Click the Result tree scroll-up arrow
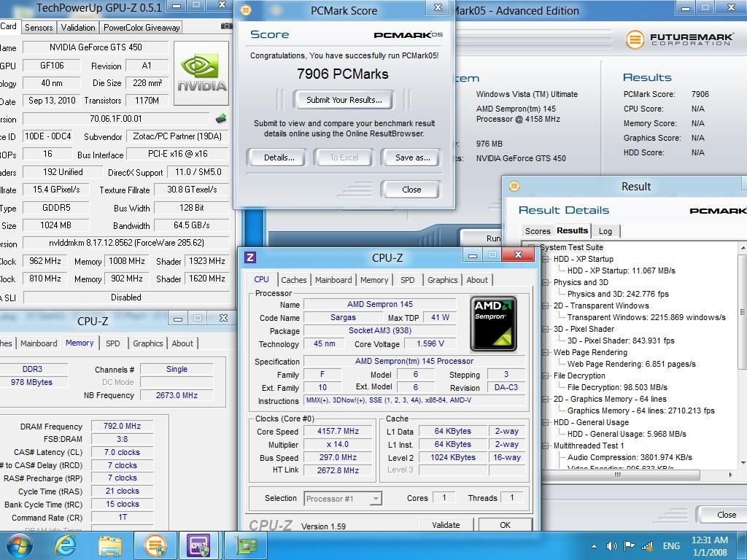The width and height of the screenshot is (747, 560). click(742, 248)
